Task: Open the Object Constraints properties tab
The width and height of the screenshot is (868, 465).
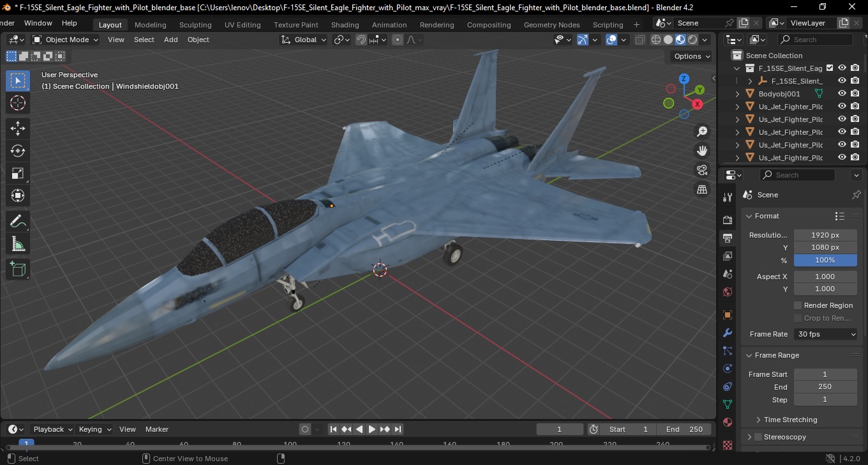Action: (x=727, y=386)
